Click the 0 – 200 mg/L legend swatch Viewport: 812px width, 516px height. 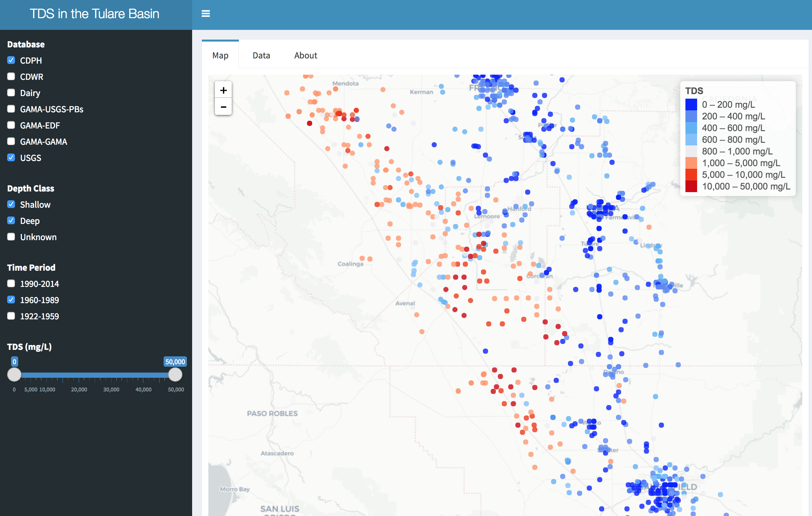691,104
